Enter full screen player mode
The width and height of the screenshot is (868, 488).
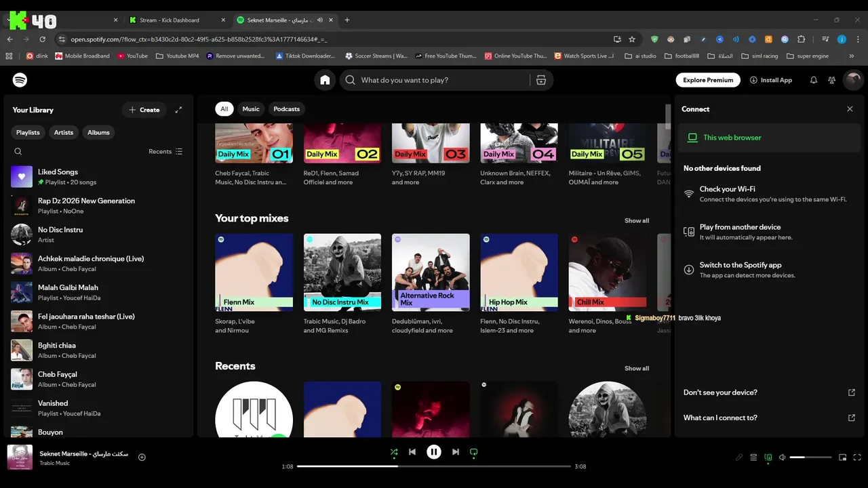tap(857, 457)
